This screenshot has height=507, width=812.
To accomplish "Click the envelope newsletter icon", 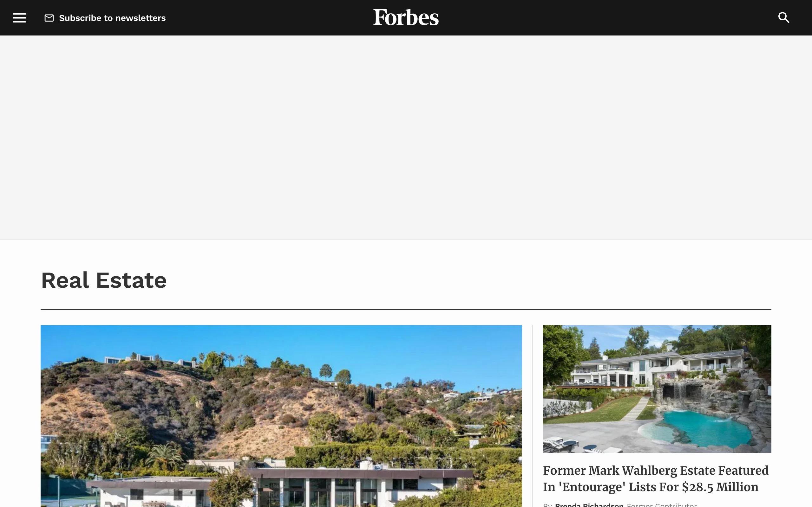I will tap(49, 18).
